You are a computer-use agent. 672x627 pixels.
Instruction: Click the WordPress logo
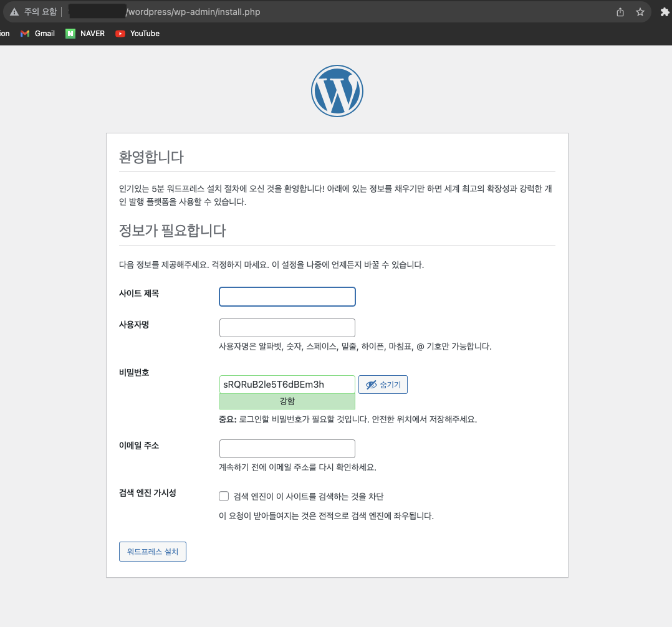pos(337,91)
